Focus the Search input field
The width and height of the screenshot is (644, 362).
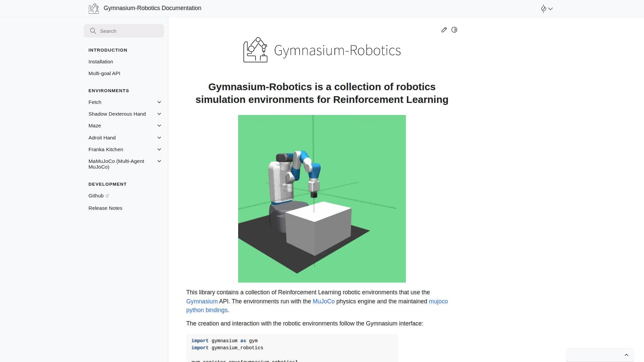pos(124,31)
